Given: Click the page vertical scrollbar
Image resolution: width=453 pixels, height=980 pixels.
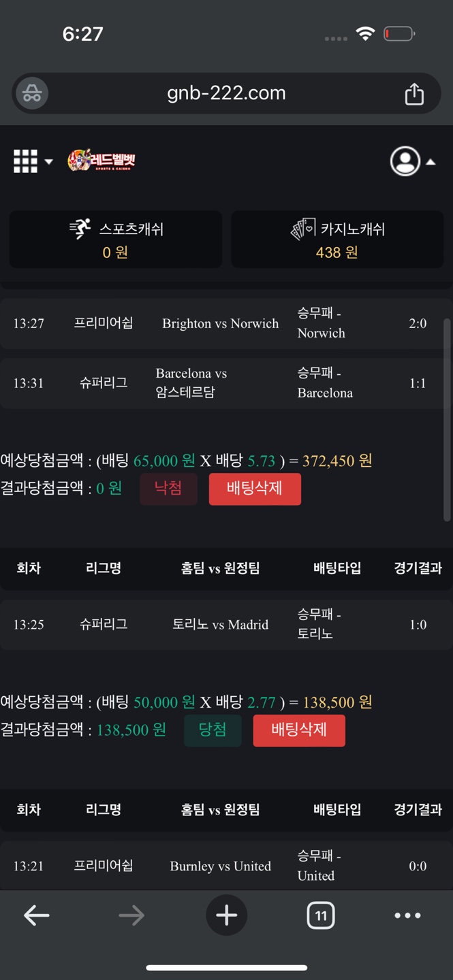Looking at the screenshot, I should (x=447, y=422).
